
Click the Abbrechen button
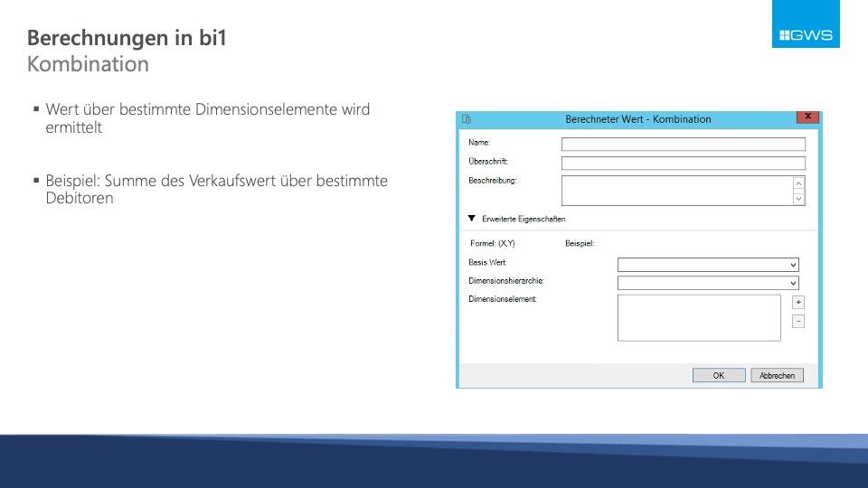777,375
